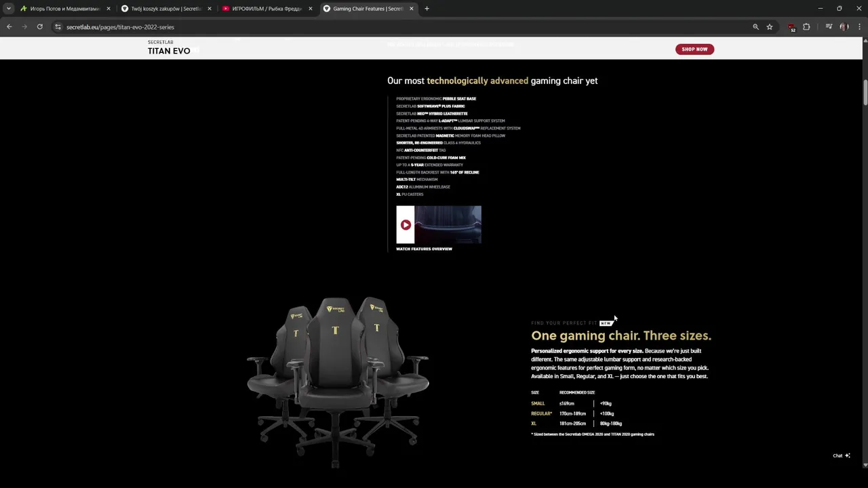Click the technologically advanced gaming chair heading
Screen dimensions: 868x488
click(x=492, y=81)
